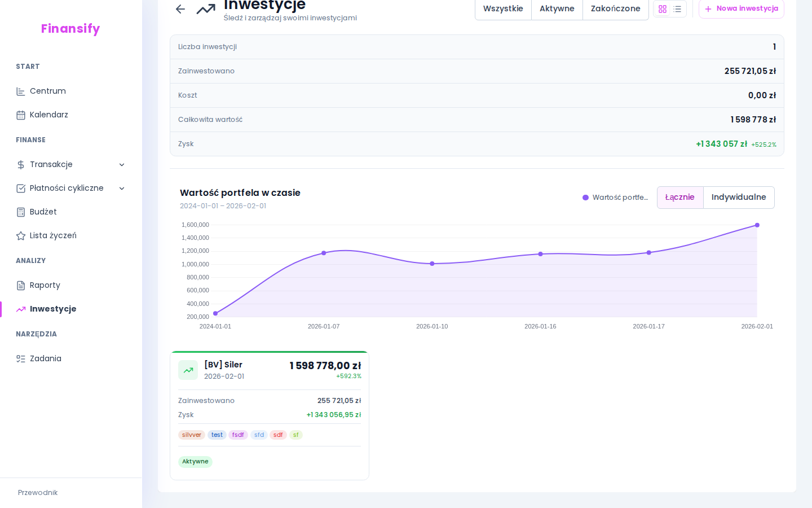Image resolution: width=812 pixels, height=508 pixels.
Task: Click the silvver tag on Siler card
Action: pyautogui.click(x=191, y=435)
